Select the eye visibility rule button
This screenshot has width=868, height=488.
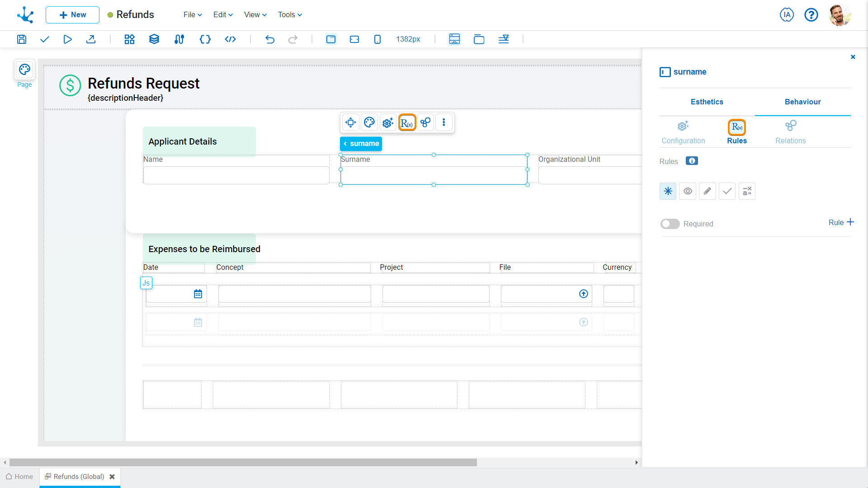coord(688,191)
